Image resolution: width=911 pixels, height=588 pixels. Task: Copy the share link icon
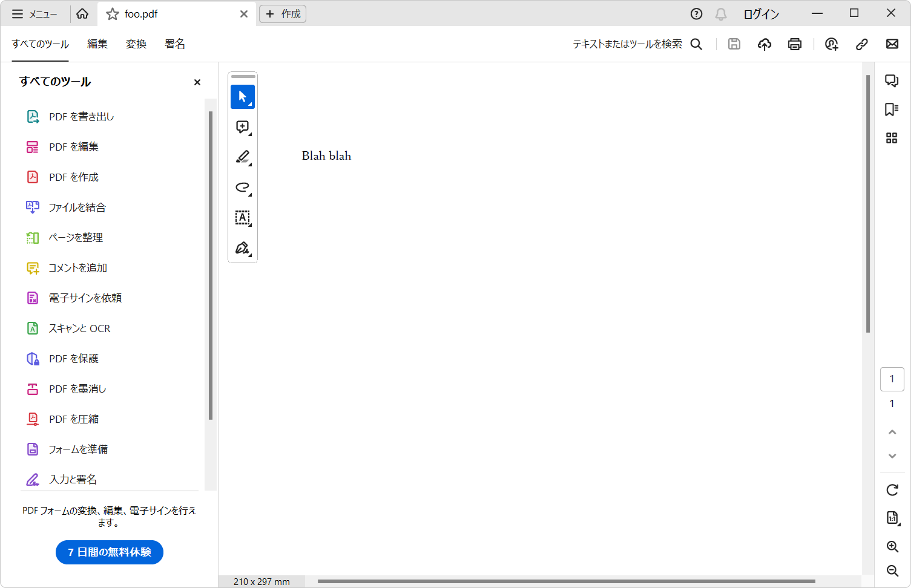point(862,44)
